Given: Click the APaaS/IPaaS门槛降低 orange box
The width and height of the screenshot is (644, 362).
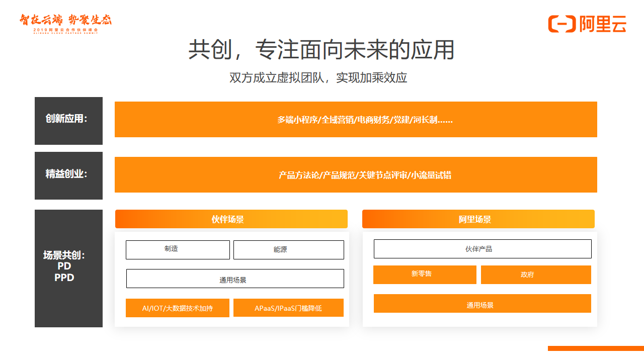Looking at the screenshot, I should [288, 308].
